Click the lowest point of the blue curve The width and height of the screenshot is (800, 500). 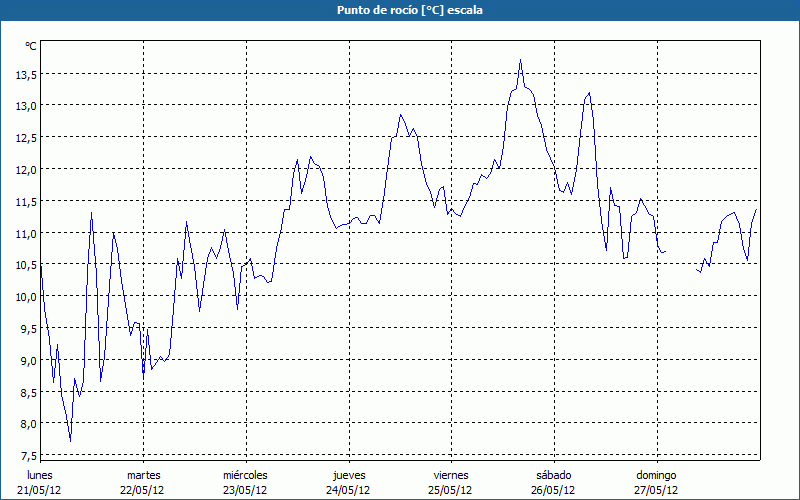(70, 440)
